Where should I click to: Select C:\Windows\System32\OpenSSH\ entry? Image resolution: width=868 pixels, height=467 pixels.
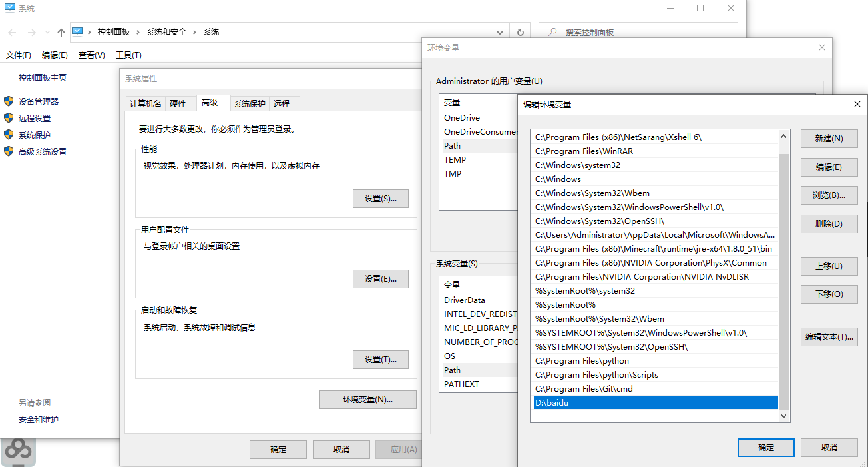(656, 221)
